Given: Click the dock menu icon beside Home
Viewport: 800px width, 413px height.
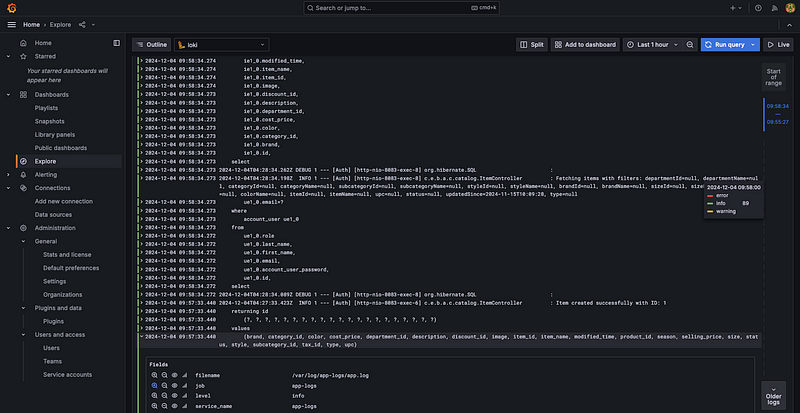Looking at the screenshot, I should coord(116,43).
